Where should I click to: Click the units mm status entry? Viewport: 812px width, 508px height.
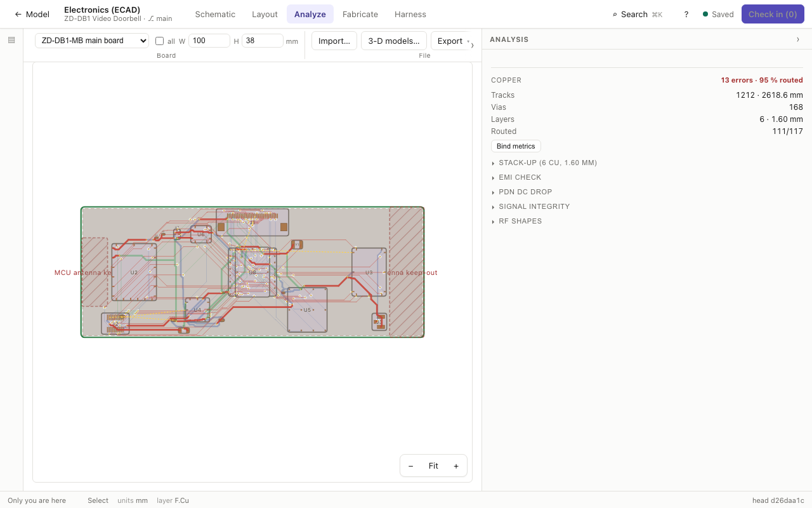click(x=133, y=500)
